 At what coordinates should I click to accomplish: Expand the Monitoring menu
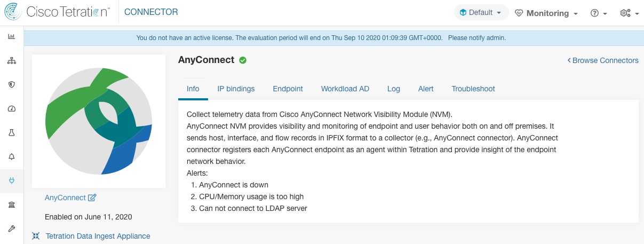546,13
